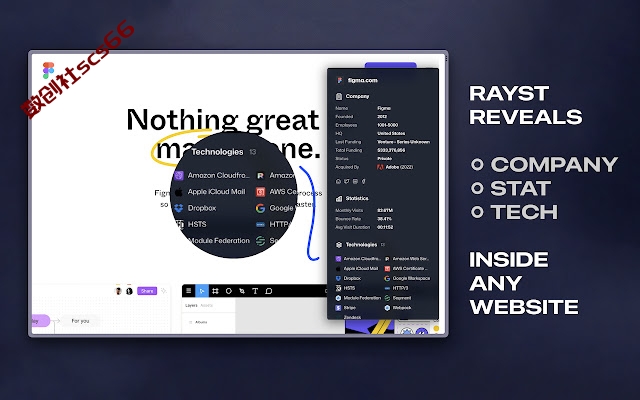Click HTTP/3 entry in panel list
Image resolution: width=640 pixels, height=400 pixels.
point(396,288)
